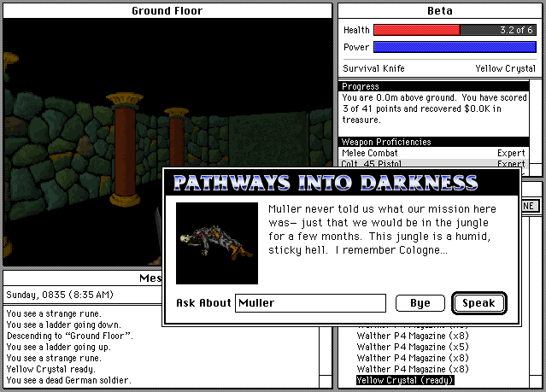Click the Weapon Proficiencies header
Screen dimensions: 546x392
tap(433, 142)
